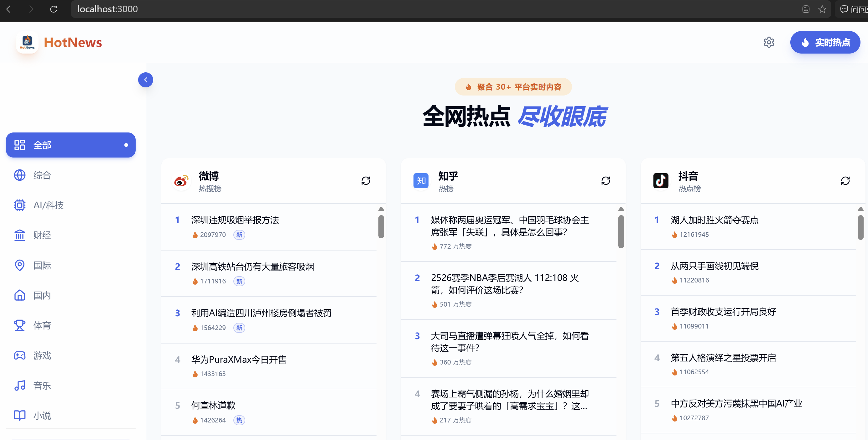Click the HotNews logo icon
Screen dimensions: 868x440
click(x=27, y=43)
